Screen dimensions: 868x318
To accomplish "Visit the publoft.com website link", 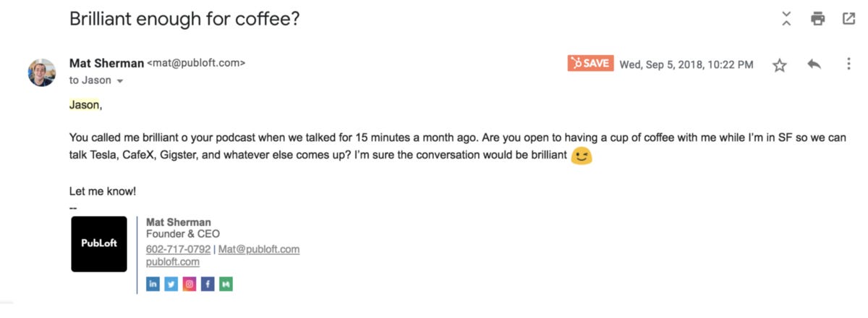I will [173, 261].
